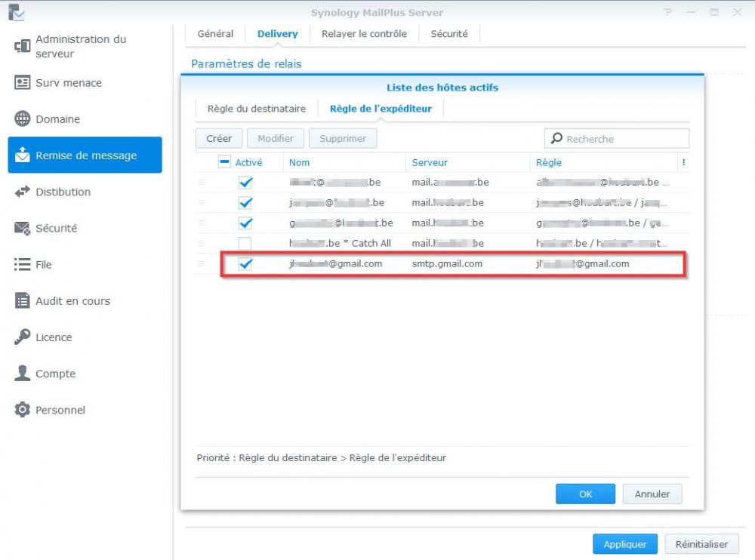Click the Annuler button

point(652,494)
